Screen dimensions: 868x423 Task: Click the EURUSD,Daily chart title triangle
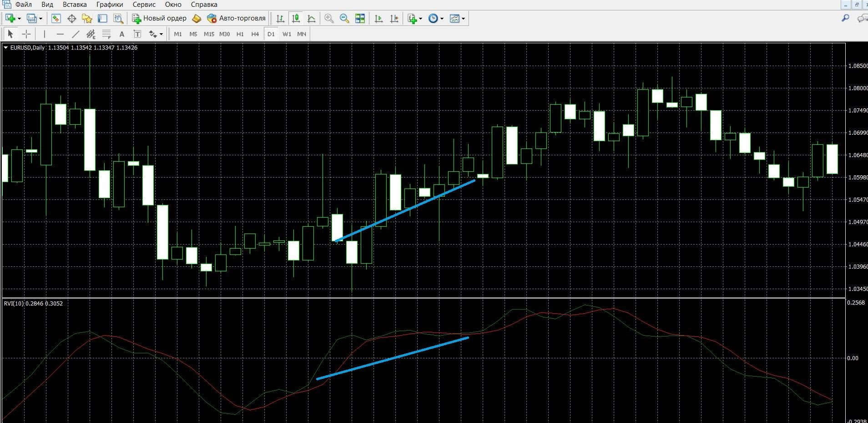5,47
